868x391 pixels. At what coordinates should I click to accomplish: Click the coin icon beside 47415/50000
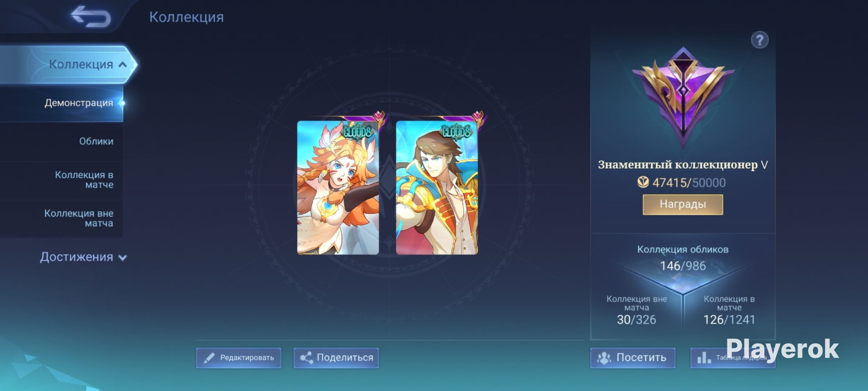click(643, 182)
